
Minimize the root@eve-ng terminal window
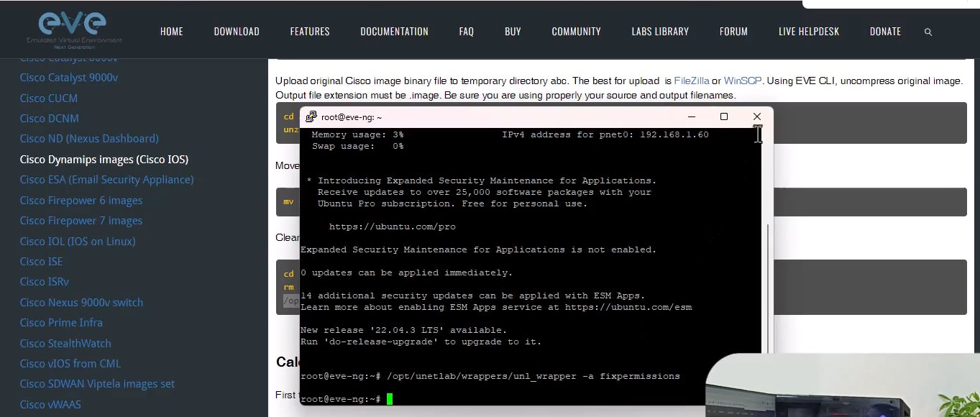[690, 116]
